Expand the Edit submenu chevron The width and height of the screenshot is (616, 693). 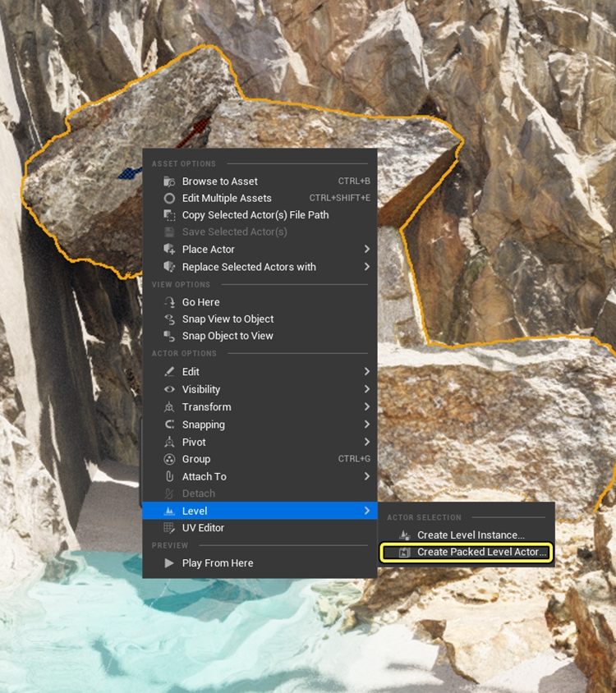click(366, 371)
